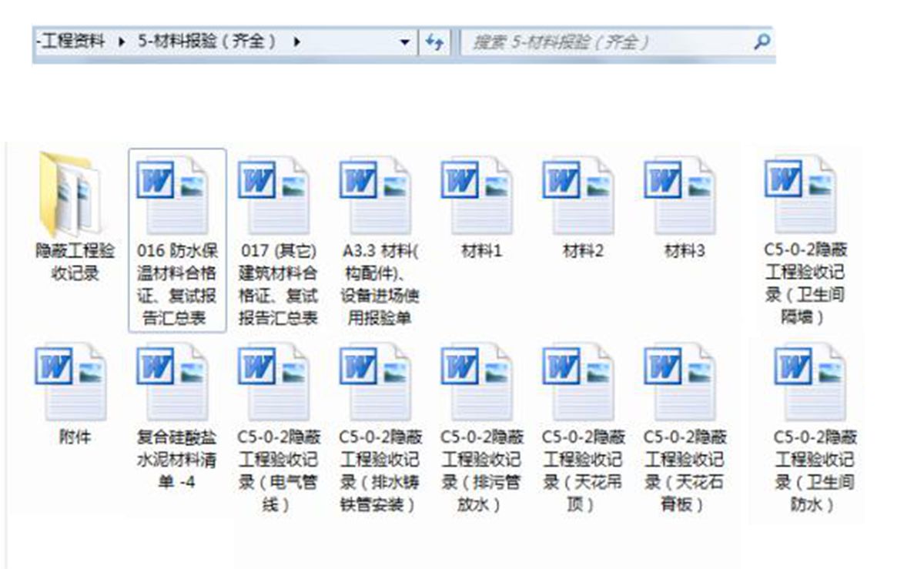
Task: Click the label C5-0-2隐蔽工程验收记录（排污管放水）
Action: pyautogui.click(x=481, y=470)
